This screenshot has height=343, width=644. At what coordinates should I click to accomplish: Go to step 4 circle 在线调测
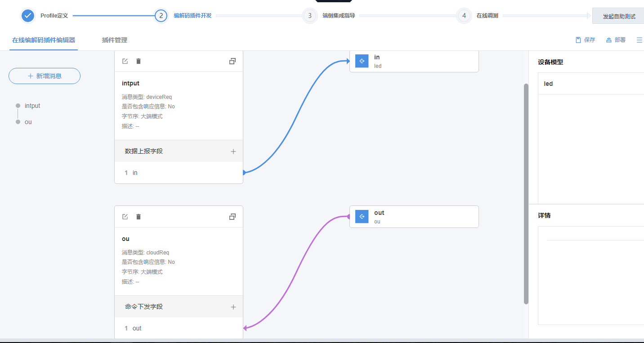[464, 15]
